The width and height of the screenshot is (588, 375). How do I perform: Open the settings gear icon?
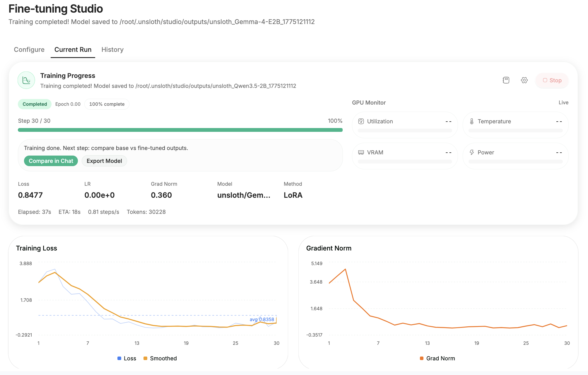pyautogui.click(x=524, y=80)
